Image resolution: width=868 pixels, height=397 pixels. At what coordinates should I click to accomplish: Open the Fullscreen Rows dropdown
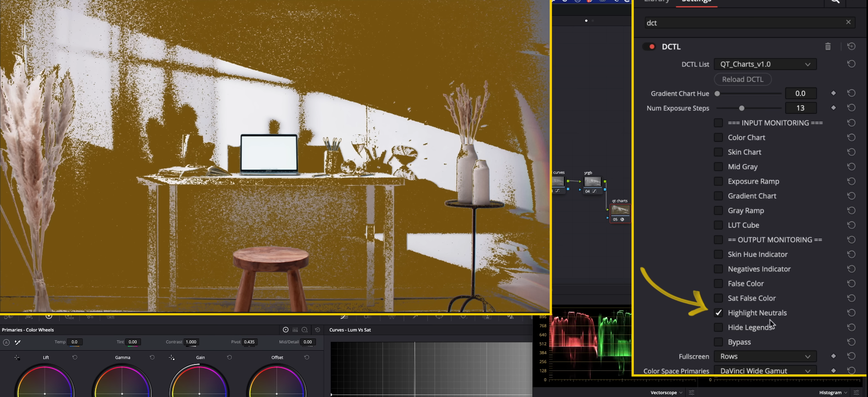click(765, 356)
